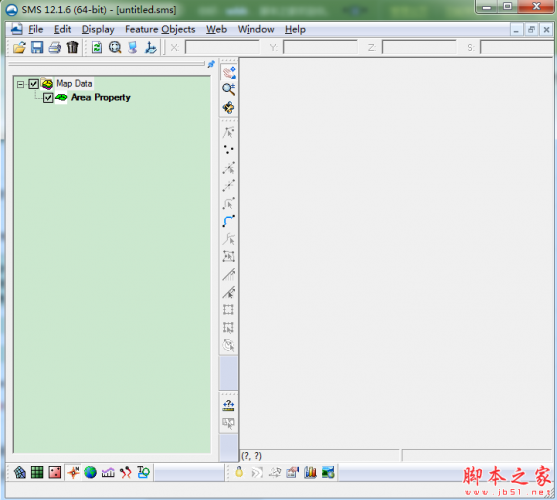Screen dimensions: 557x500
Task: Click the Save disk icon
Action: (x=37, y=47)
